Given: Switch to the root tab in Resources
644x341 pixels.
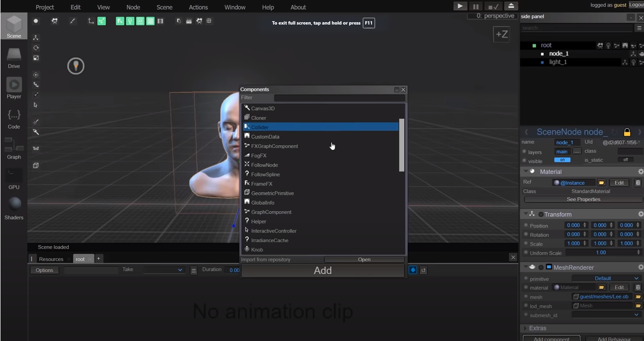Looking at the screenshot, I should (80, 259).
